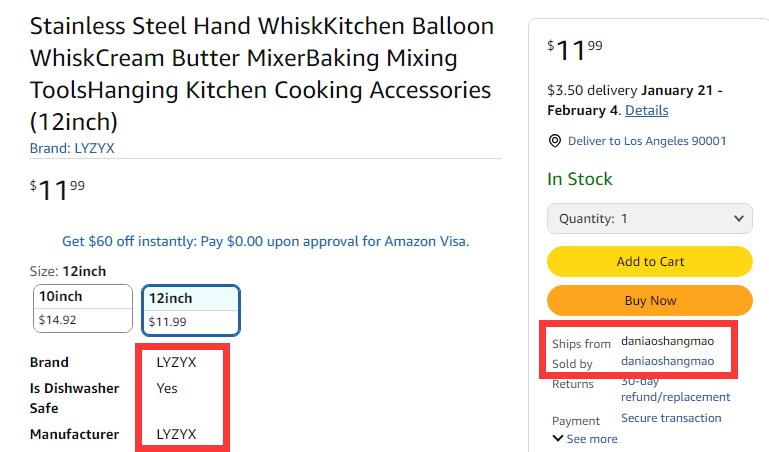The height and width of the screenshot is (452, 769).
Task: Click the Manufacturer LYZYX value
Action: [176, 434]
